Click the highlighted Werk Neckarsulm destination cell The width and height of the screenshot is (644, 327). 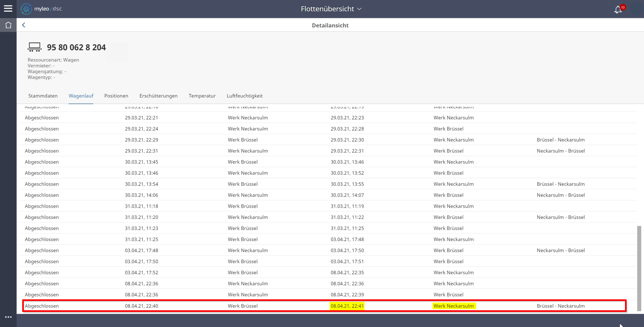[x=454, y=306]
